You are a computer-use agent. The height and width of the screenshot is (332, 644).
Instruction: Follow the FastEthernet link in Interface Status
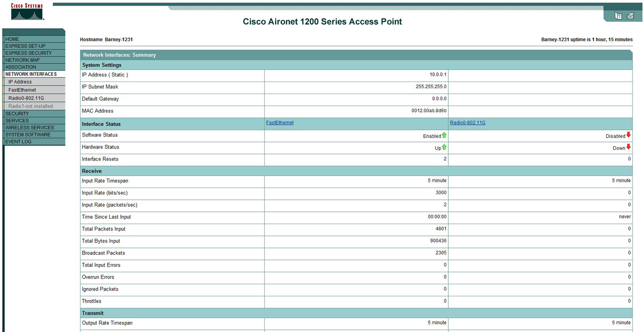(x=280, y=123)
